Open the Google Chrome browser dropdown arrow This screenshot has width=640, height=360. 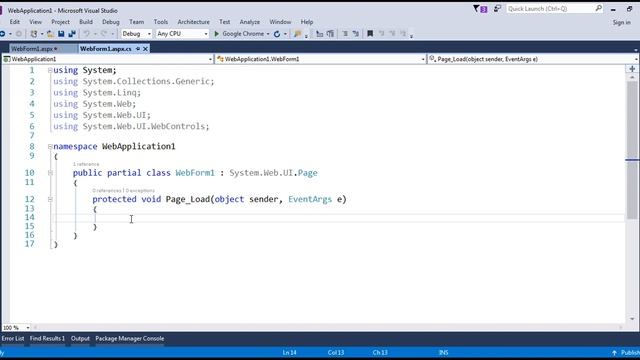[x=268, y=34]
